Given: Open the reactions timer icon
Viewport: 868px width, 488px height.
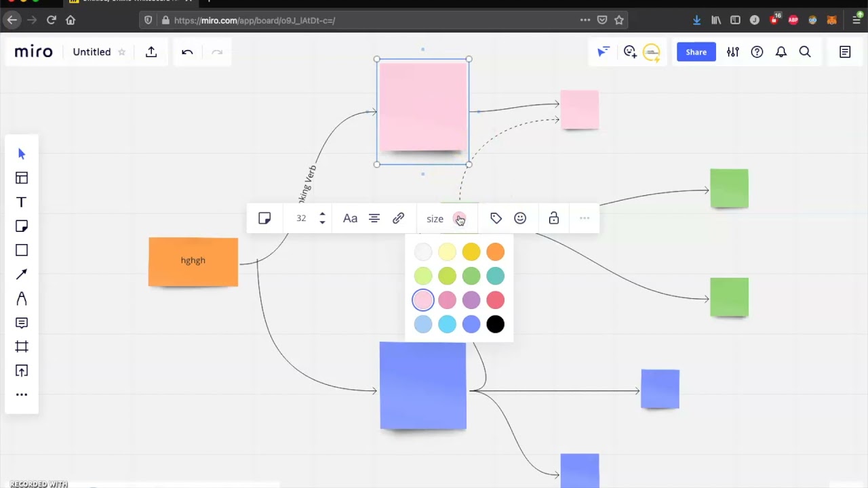Looking at the screenshot, I should coord(630,52).
